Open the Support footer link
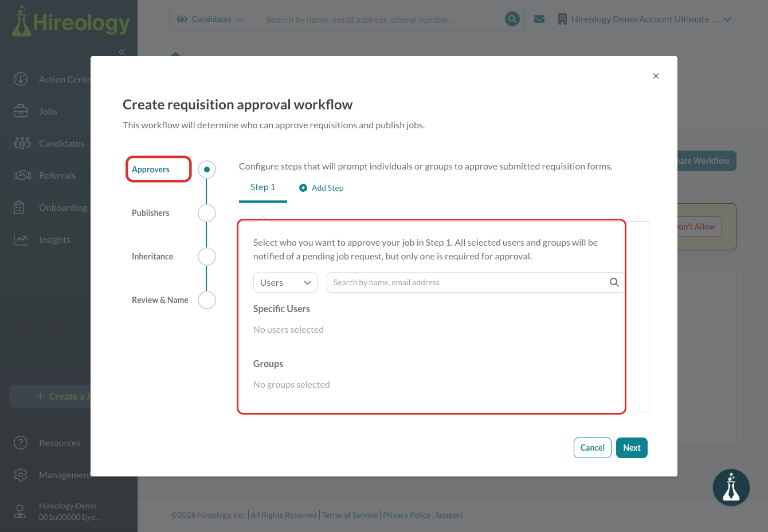 (449, 515)
